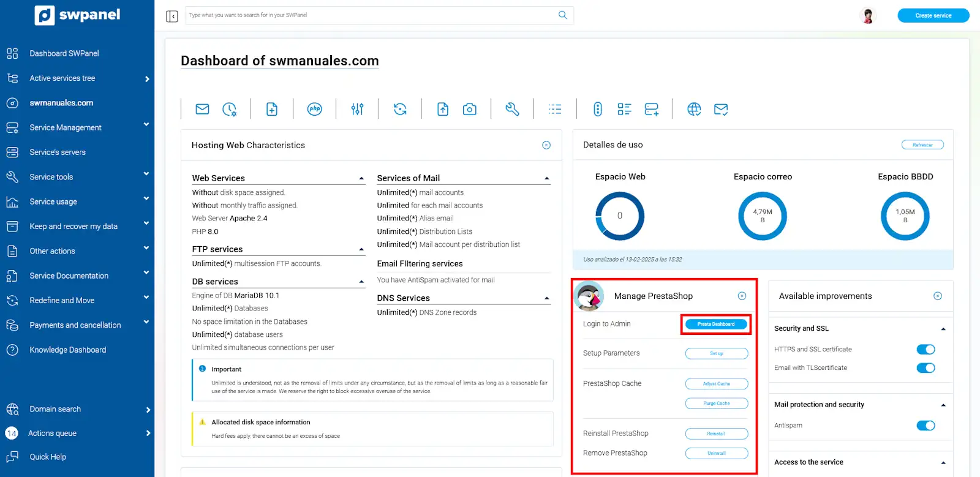980x477 pixels.
Task: Collapse the DB services section
Action: click(x=361, y=282)
